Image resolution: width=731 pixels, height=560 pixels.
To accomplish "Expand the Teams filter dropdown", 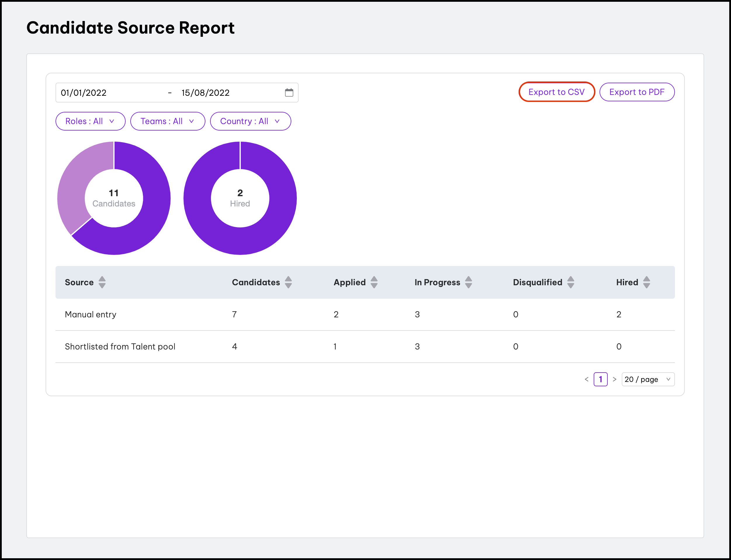I will click(x=167, y=121).
